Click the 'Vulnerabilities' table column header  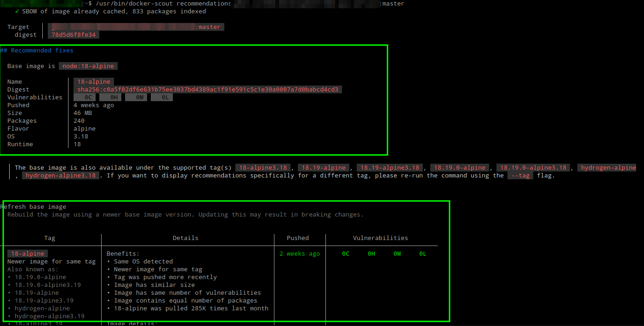[381, 238]
